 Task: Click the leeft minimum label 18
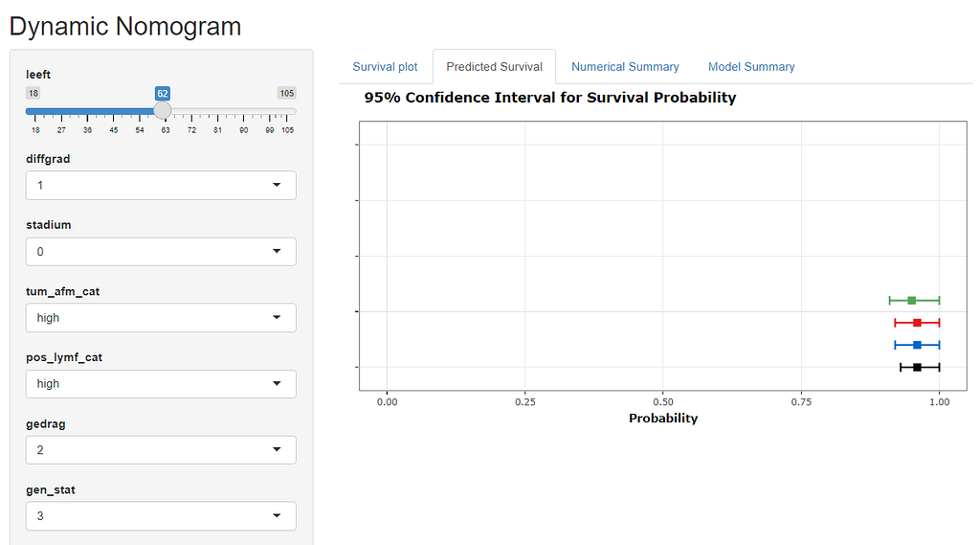coord(33,93)
